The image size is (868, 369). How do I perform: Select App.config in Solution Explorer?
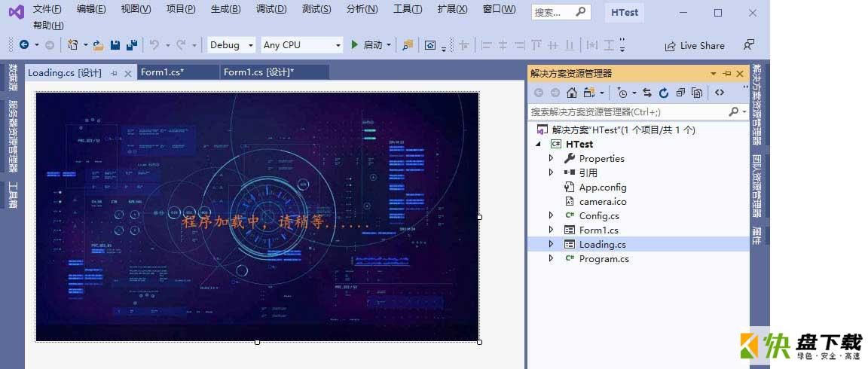[603, 187]
